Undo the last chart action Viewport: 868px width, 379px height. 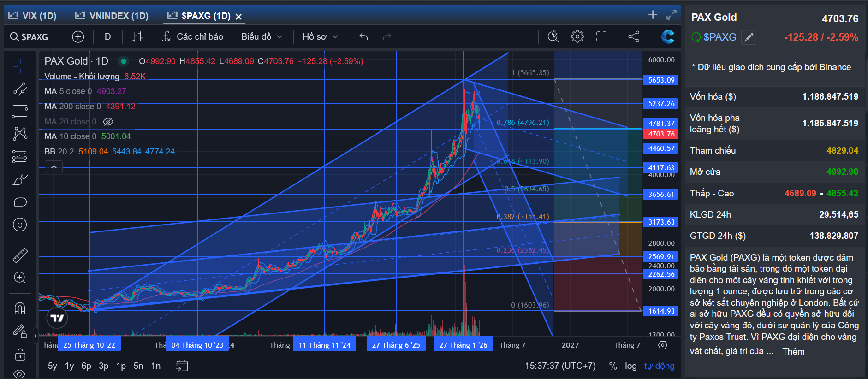[363, 37]
